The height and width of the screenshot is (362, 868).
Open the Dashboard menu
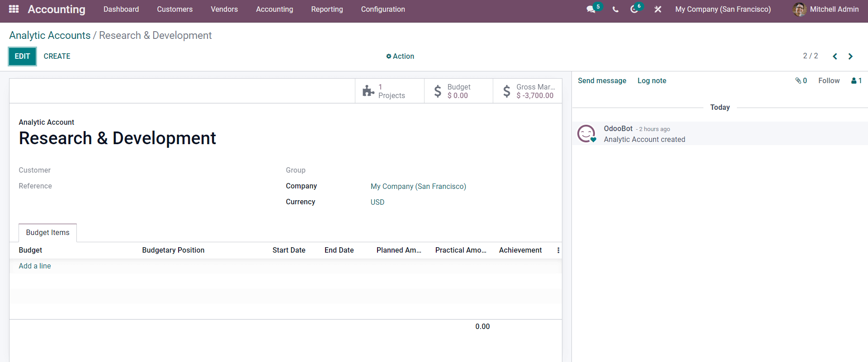click(x=121, y=9)
